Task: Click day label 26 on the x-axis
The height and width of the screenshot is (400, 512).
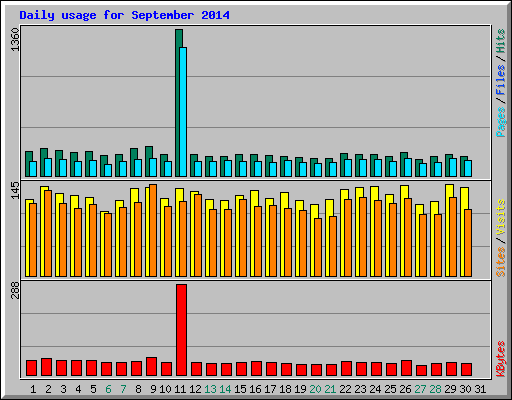Action: (x=405, y=389)
